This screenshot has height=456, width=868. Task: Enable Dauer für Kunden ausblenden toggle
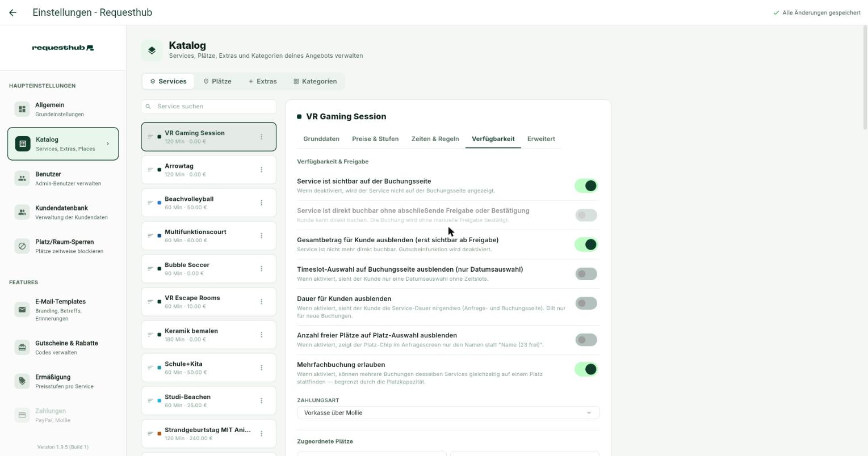(x=586, y=303)
